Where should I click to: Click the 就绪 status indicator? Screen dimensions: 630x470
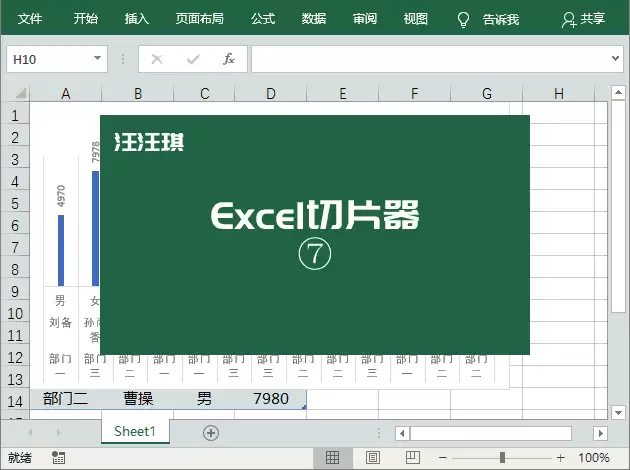[19, 458]
